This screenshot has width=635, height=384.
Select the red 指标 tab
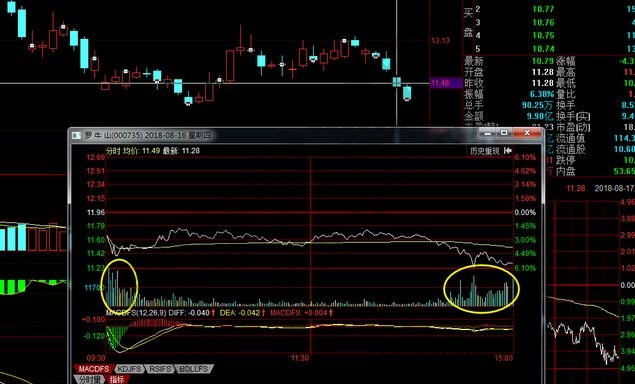117,379
